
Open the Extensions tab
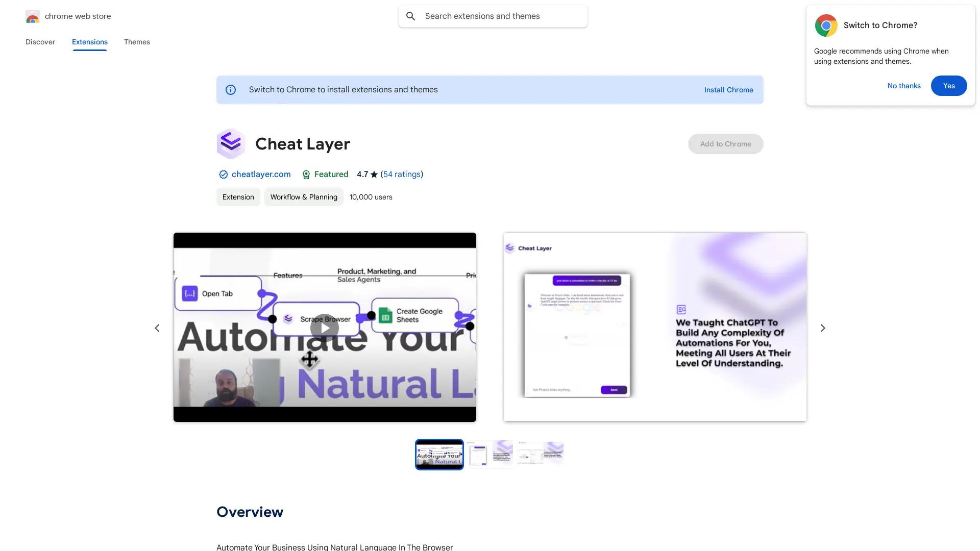tap(90, 42)
